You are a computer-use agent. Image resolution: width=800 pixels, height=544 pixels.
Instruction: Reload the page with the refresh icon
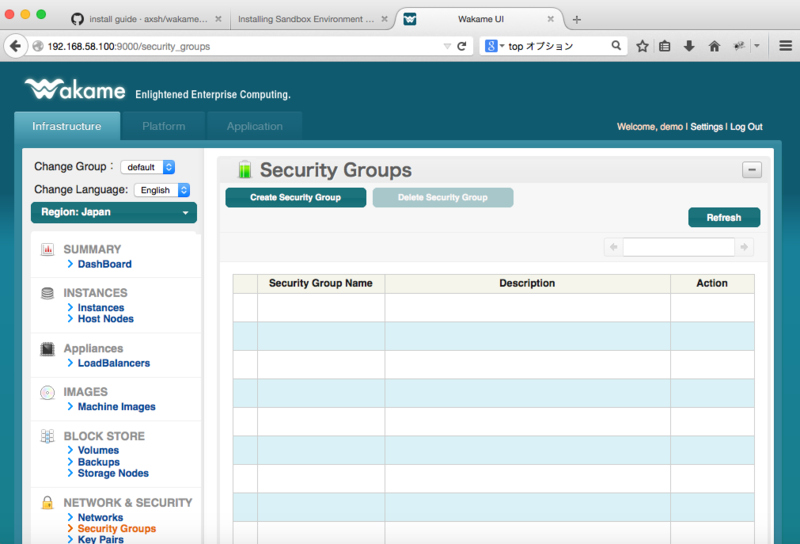[x=462, y=46]
